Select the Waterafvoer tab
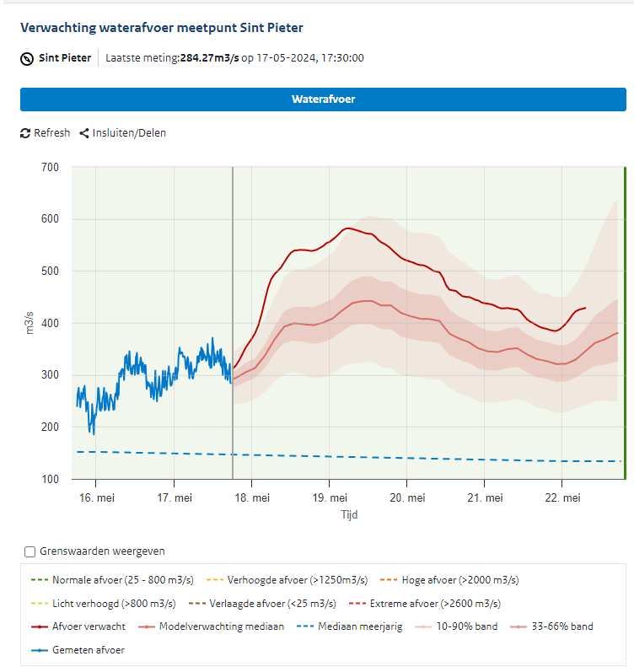This screenshot has width=634, height=672. 323,99
